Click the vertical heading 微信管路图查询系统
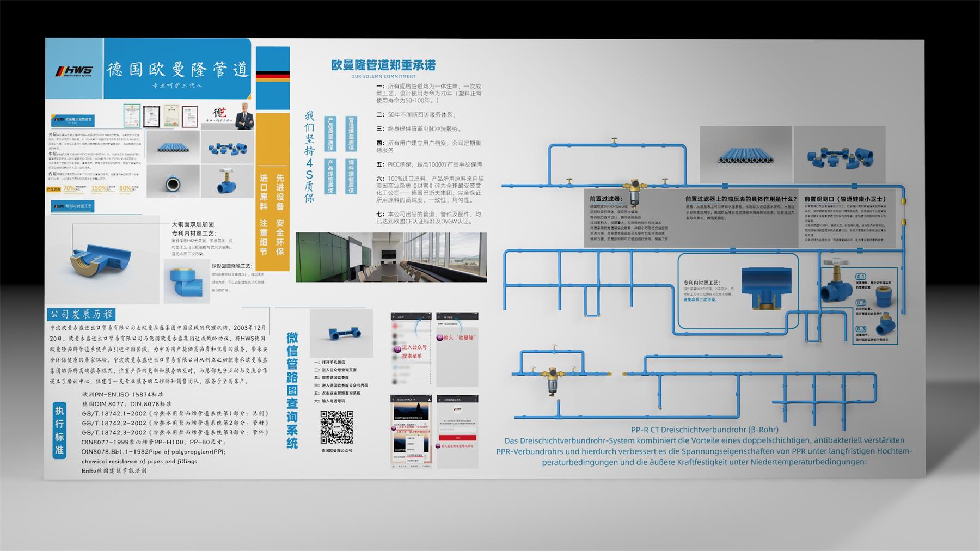Screen dimensions: 980x551 tap(292, 390)
